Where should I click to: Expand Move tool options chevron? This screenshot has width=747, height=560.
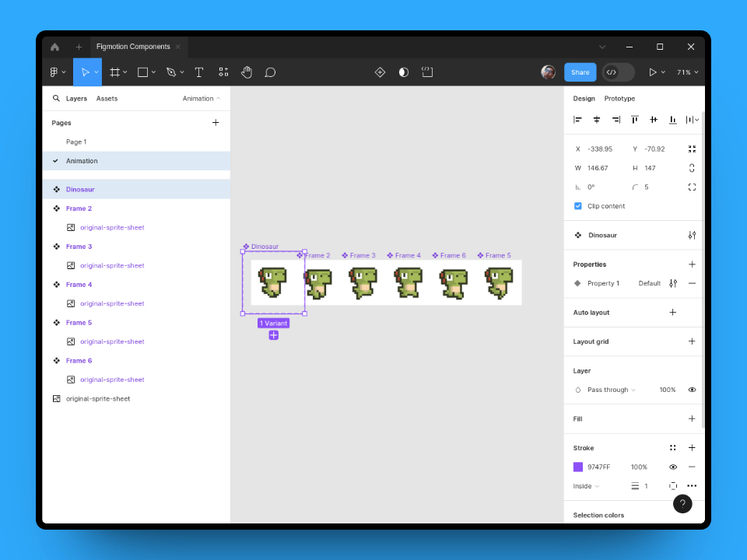coord(96,72)
